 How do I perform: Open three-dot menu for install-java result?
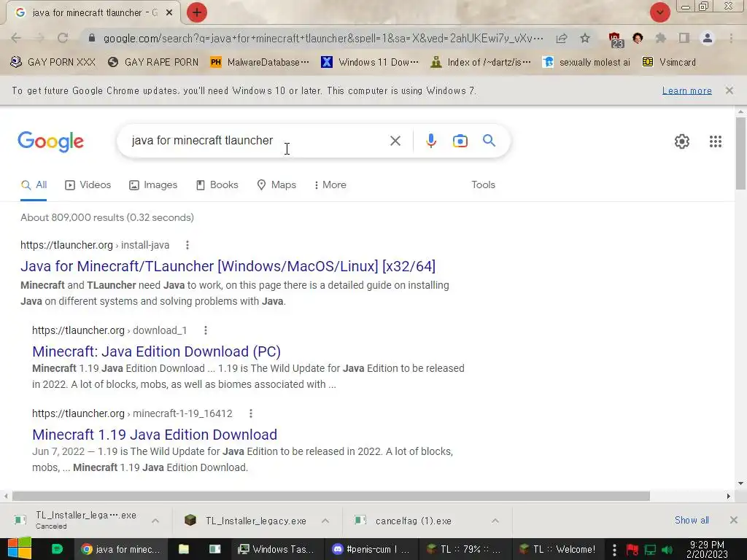pyautogui.click(x=187, y=245)
